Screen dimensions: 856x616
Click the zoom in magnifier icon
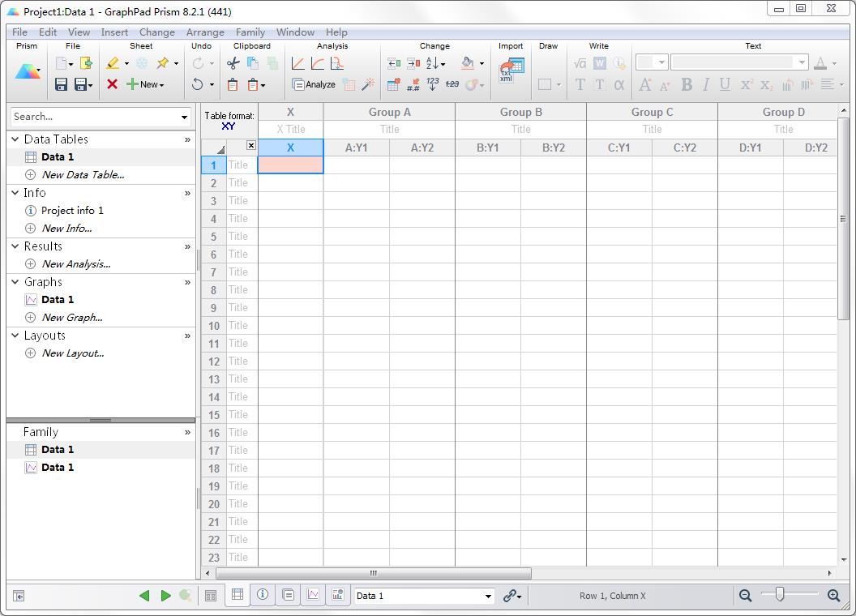tap(833, 596)
